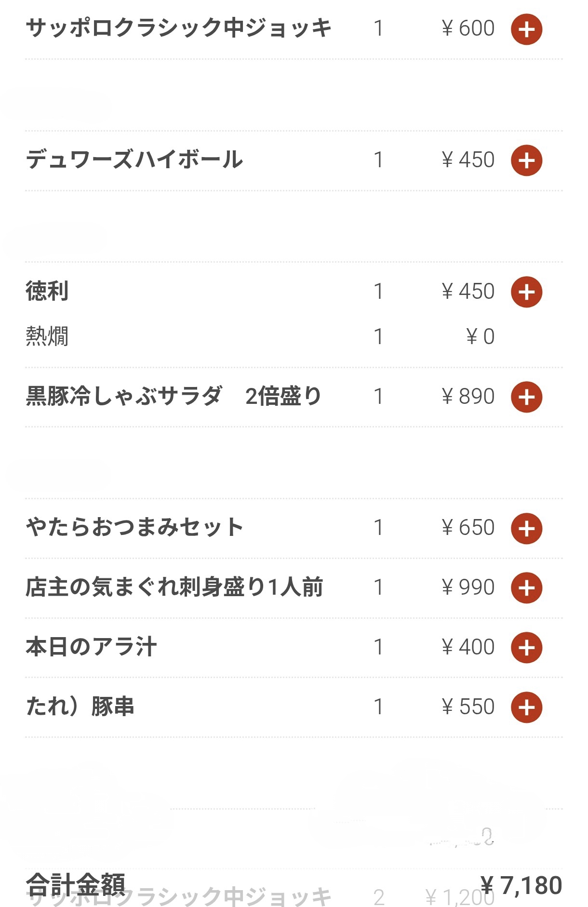Tap the ¥990 price for the sashimi platter

(468, 587)
